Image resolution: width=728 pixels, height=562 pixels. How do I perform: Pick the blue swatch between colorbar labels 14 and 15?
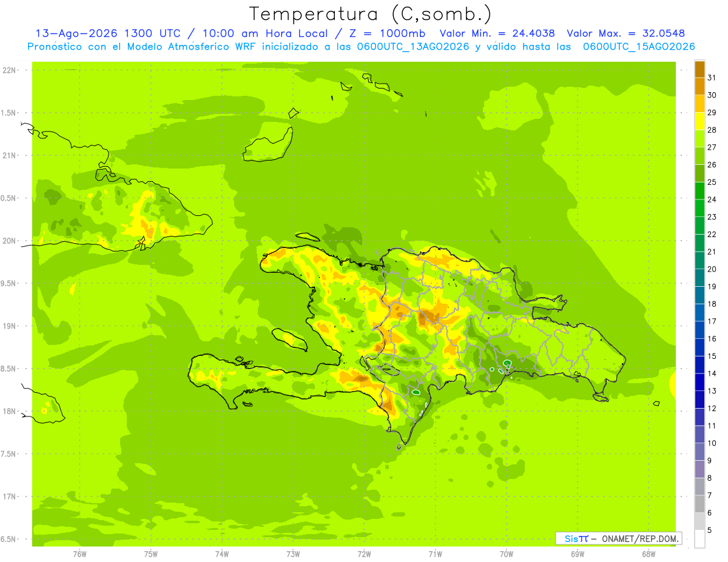point(699,365)
